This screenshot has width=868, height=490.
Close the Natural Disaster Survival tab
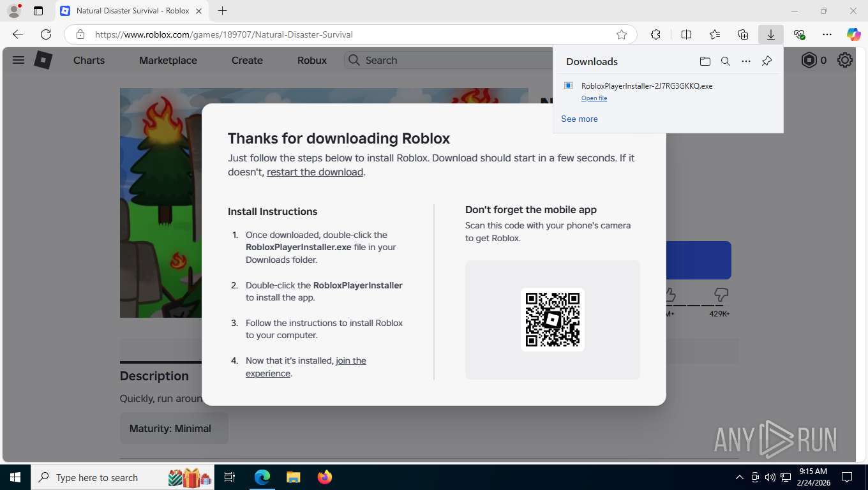[x=198, y=11]
